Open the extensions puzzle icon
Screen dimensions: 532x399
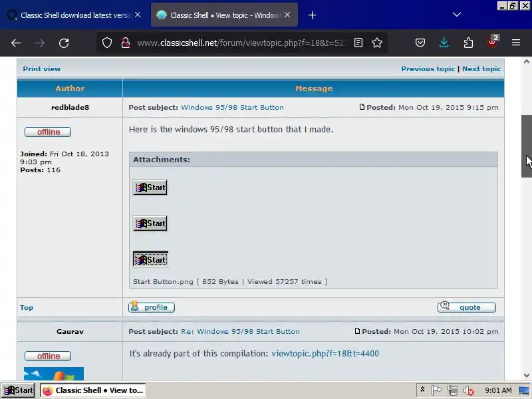468,43
